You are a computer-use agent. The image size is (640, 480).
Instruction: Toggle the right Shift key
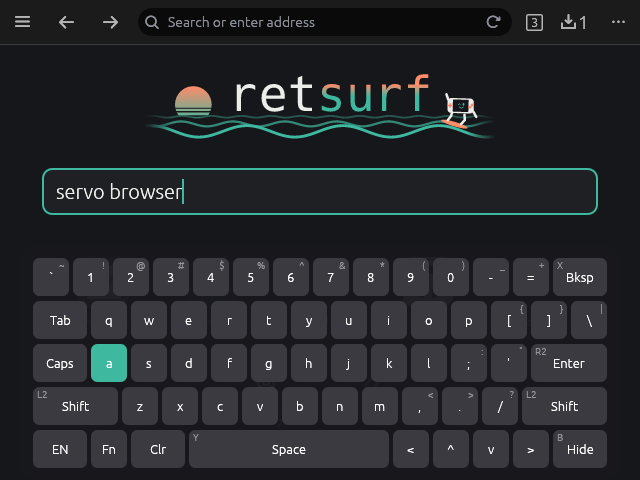564,406
